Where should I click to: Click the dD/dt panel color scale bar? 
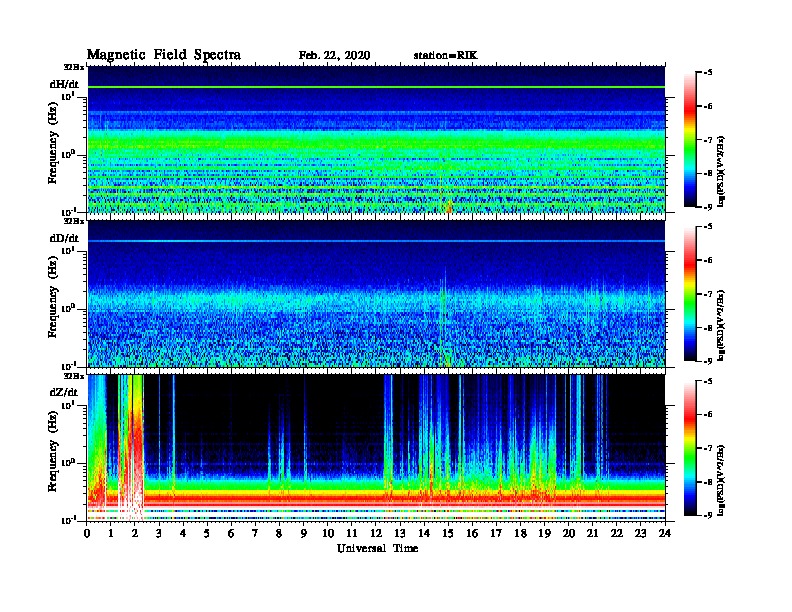click(690, 294)
